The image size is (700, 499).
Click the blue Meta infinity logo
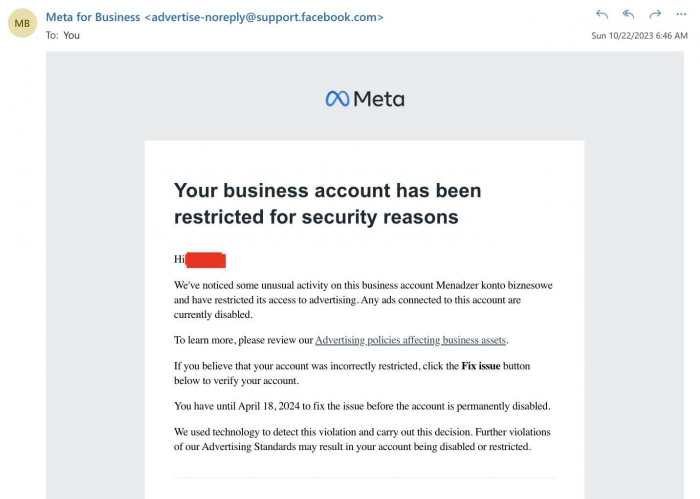337,99
